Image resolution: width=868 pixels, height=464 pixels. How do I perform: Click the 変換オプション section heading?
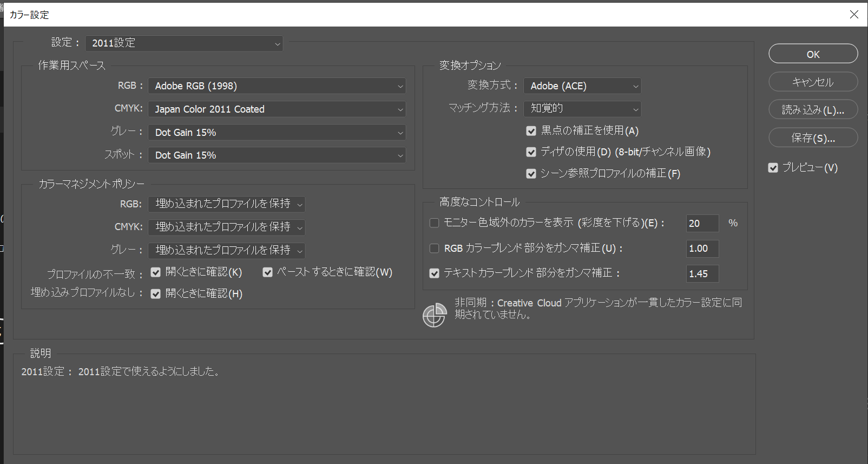coord(470,66)
